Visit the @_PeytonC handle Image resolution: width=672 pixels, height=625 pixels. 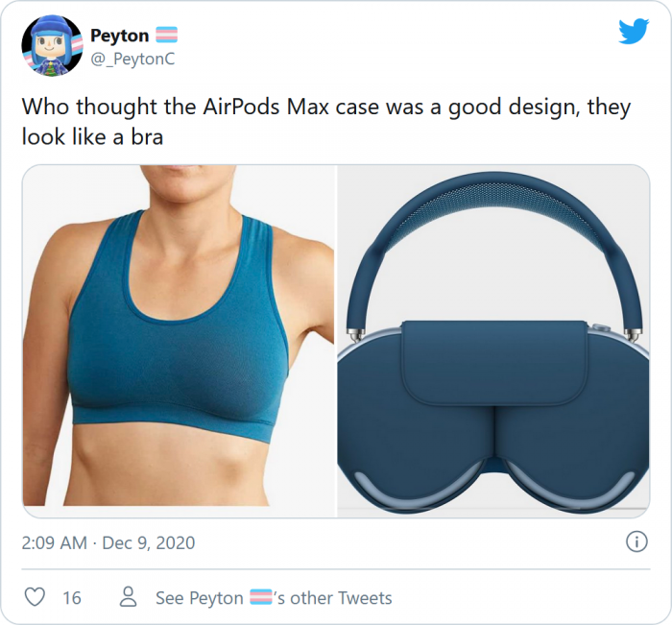(132, 59)
